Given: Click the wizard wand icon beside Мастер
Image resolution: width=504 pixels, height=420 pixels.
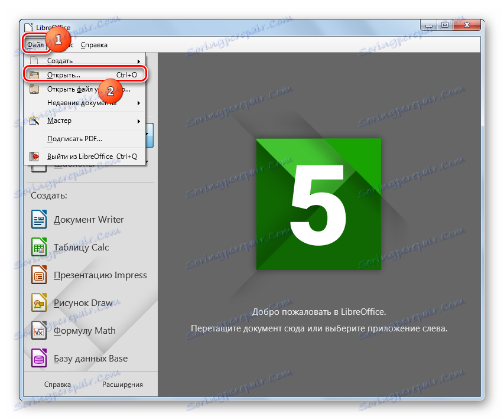Looking at the screenshot, I should [x=34, y=121].
